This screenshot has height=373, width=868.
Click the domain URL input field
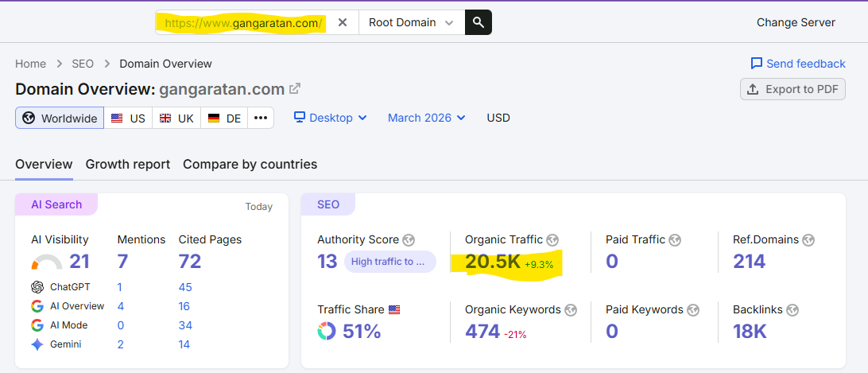pos(244,23)
